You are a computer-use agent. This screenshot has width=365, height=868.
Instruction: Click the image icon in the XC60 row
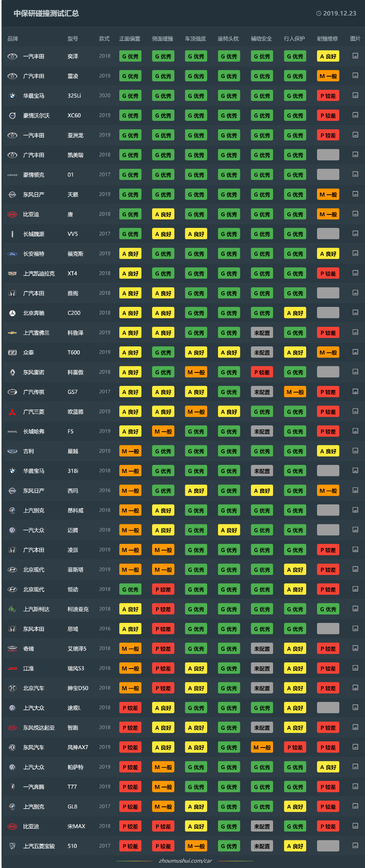click(x=355, y=115)
